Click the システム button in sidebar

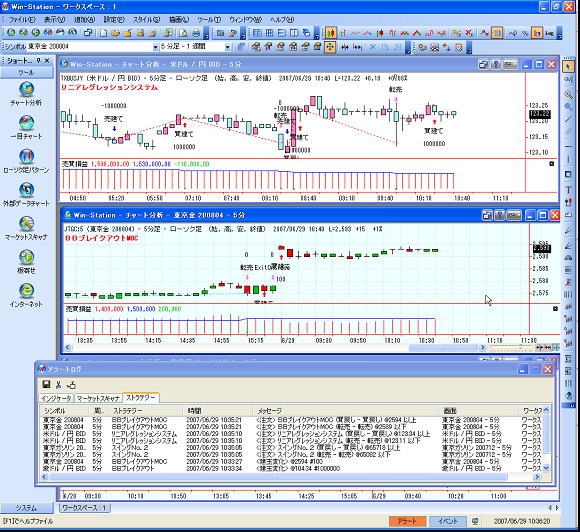[27, 508]
